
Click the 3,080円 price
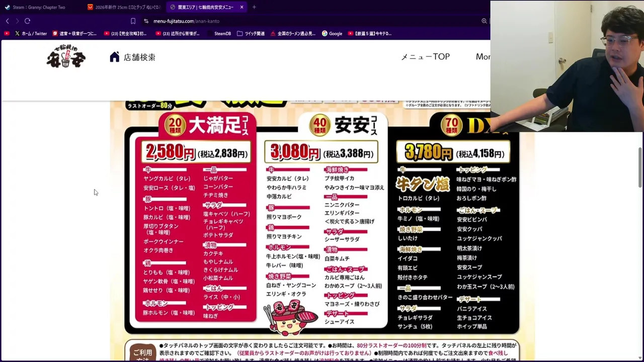(x=295, y=152)
